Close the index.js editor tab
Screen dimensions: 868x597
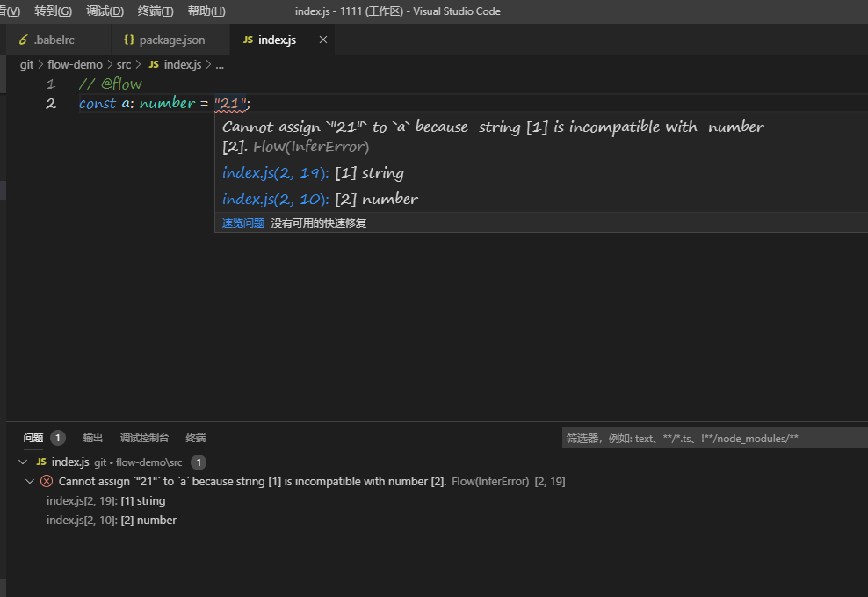(x=323, y=40)
